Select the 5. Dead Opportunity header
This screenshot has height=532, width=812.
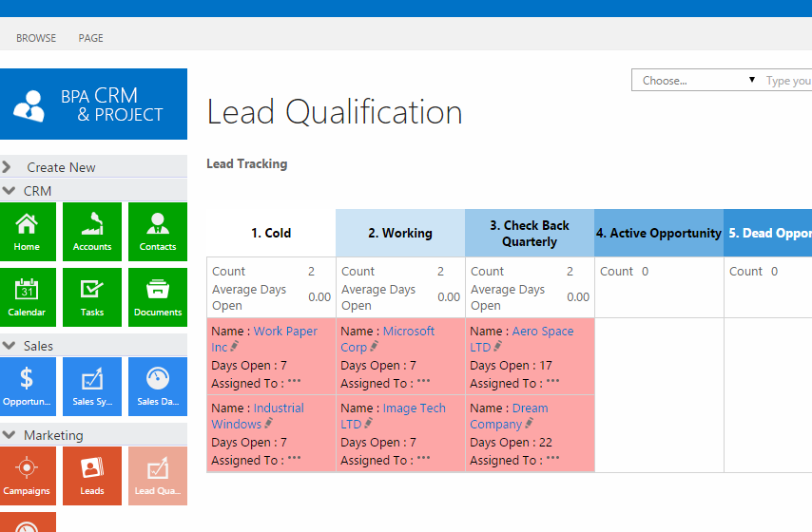coord(768,233)
